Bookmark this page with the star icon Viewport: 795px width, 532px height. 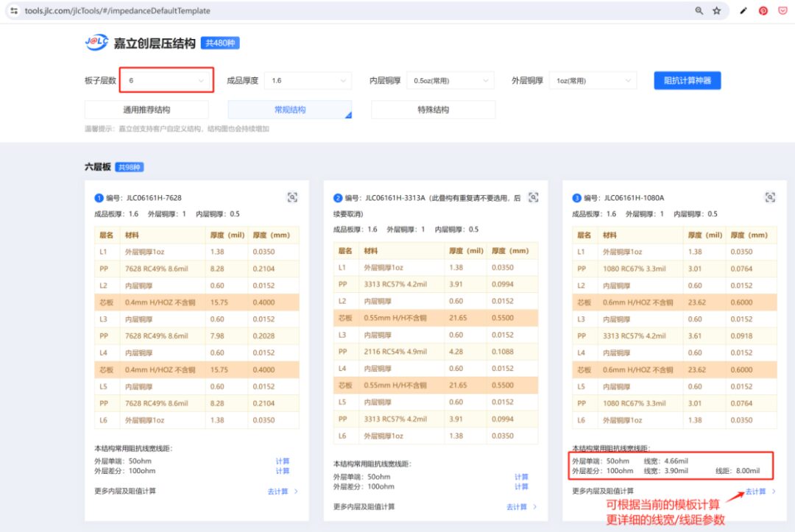tap(716, 10)
